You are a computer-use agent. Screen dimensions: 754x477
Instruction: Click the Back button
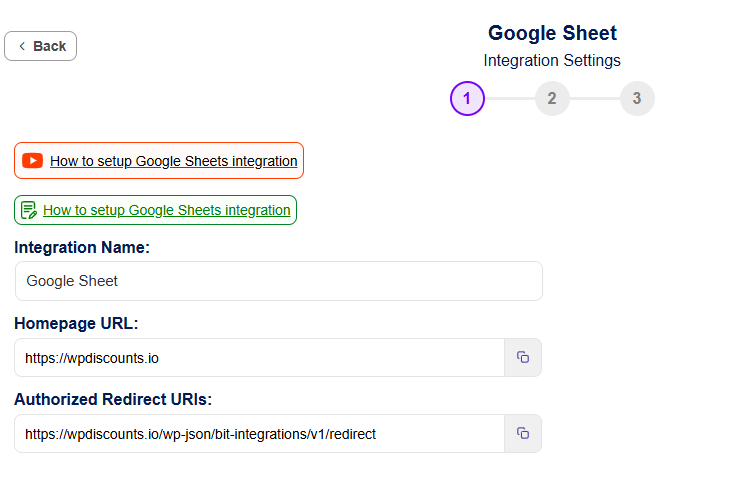click(40, 46)
